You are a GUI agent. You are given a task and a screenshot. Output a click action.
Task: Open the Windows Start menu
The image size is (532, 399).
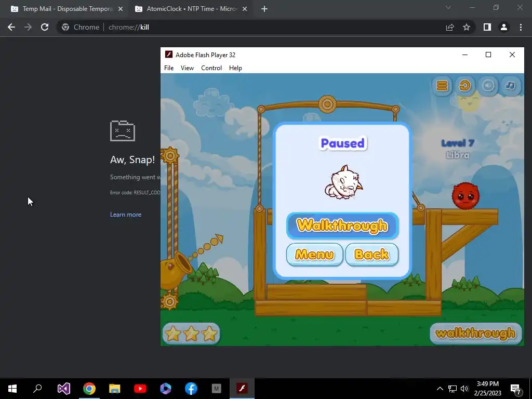12,389
